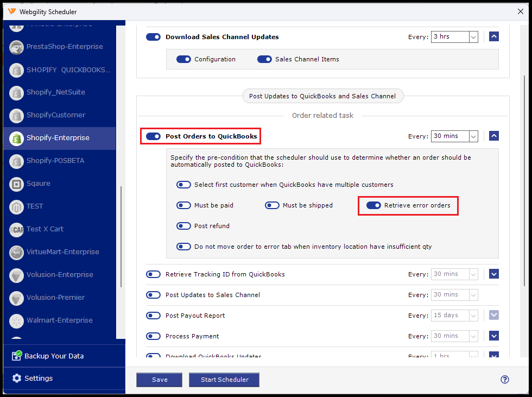The height and width of the screenshot is (397, 532).
Task: Select Shopify_NetSuite profile
Action: coord(59,92)
